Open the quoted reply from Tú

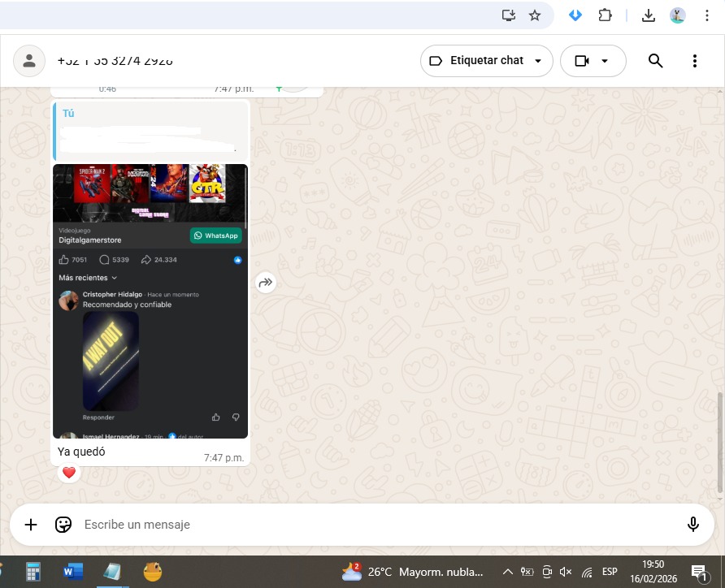150,132
